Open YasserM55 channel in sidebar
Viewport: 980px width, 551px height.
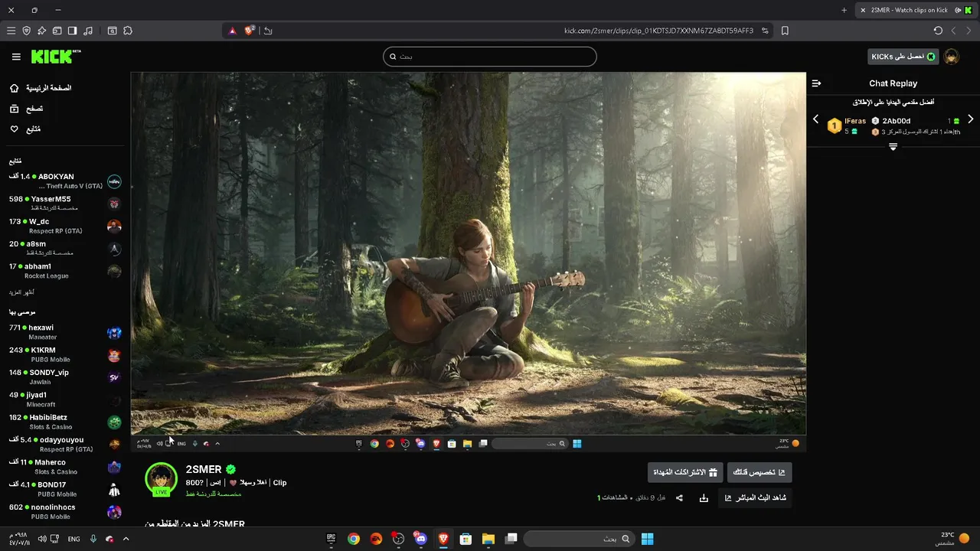pyautogui.click(x=65, y=204)
